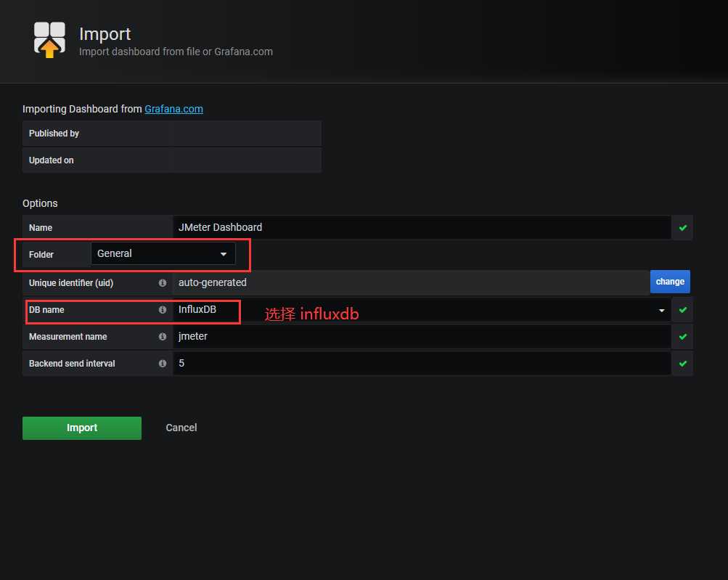728x580 pixels.
Task: Click the Import dashboard logo icon
Action: coord(49,40)
